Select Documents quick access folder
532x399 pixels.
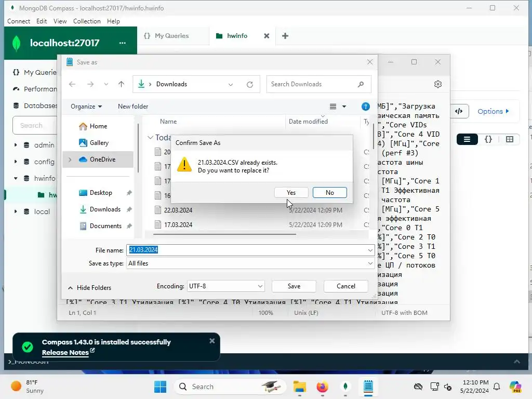[x=105, y=226]
